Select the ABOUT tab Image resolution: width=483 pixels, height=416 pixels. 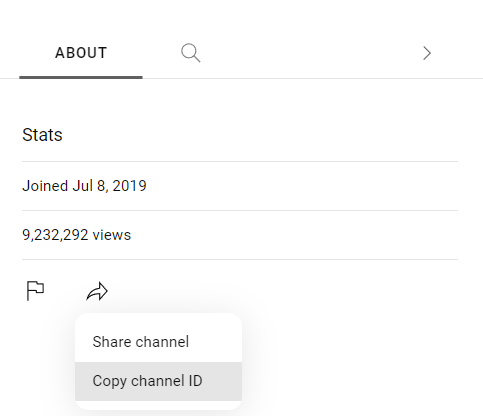point(81,53)
